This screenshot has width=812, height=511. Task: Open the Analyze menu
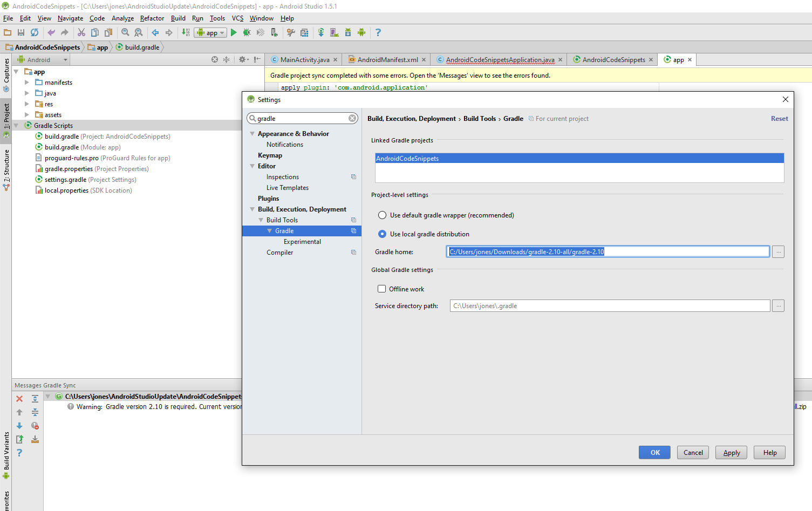[x=122, y=18]
